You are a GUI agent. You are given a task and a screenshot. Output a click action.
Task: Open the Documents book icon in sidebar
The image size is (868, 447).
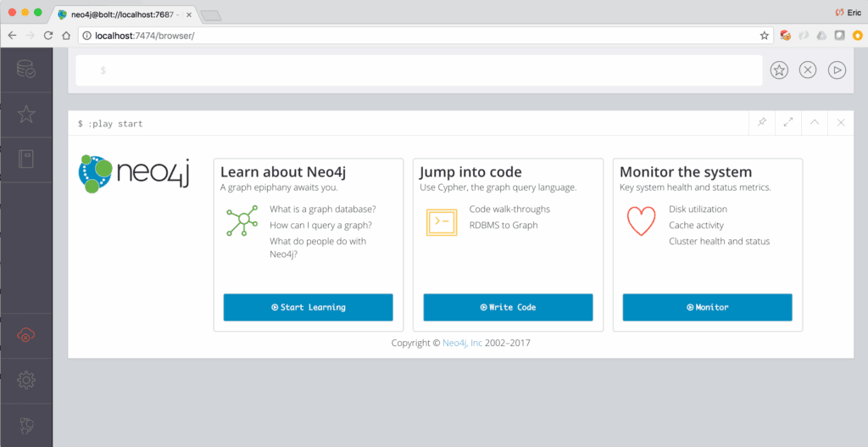(x=26, y=159)
